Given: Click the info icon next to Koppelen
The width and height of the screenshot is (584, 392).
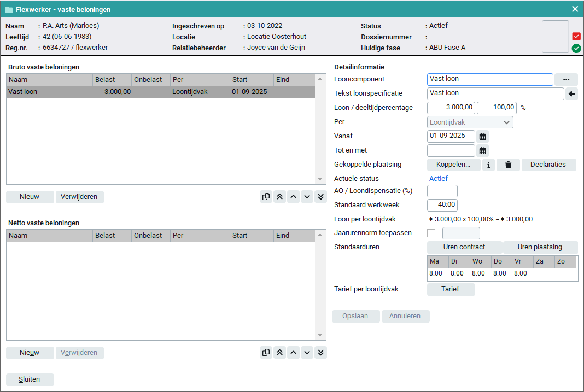Looking at the screenshot, I should point(488,165).
